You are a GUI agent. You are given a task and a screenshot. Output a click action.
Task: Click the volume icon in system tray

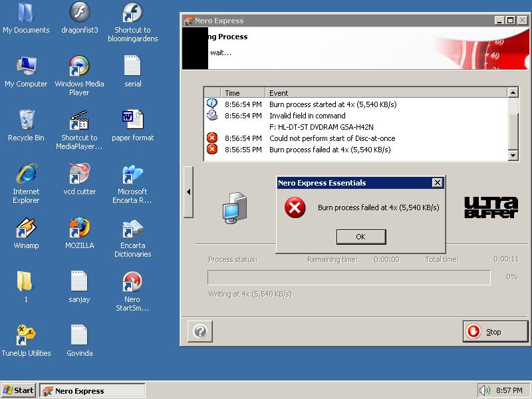click(x=485, y=390)
